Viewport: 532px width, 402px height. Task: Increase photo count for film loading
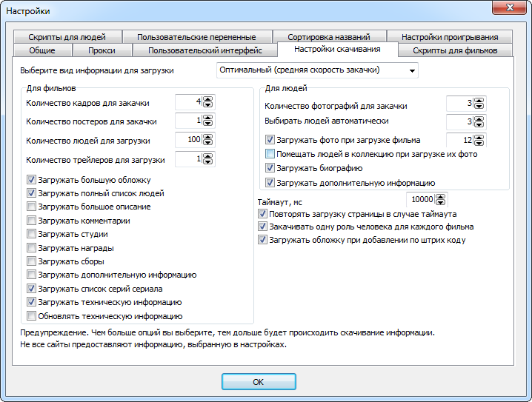tap(479, 137)
